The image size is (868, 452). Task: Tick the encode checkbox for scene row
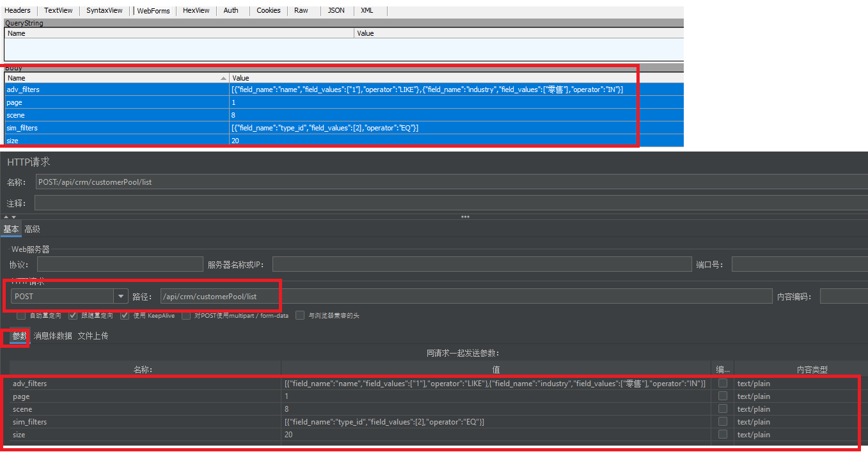pyautogui.click(x=723, y=409)
